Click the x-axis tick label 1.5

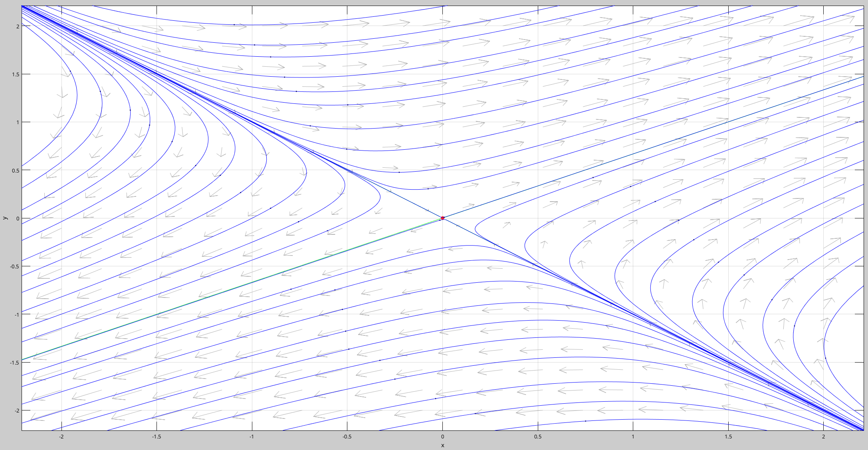tap(728, 436)
